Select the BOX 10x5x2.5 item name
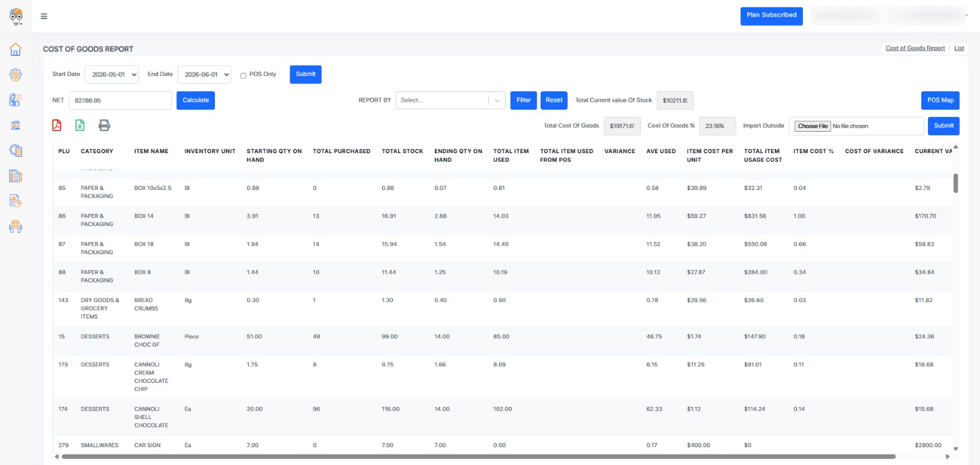This screenshot has height=465, width=980. click(x=153, y=188)
